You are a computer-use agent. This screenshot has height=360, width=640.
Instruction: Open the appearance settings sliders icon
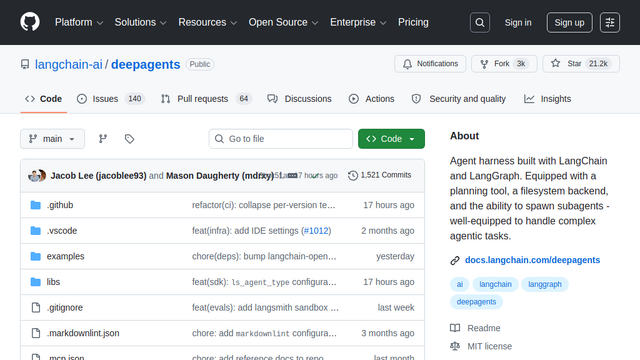pyautogui.click(x=610, y=22)
